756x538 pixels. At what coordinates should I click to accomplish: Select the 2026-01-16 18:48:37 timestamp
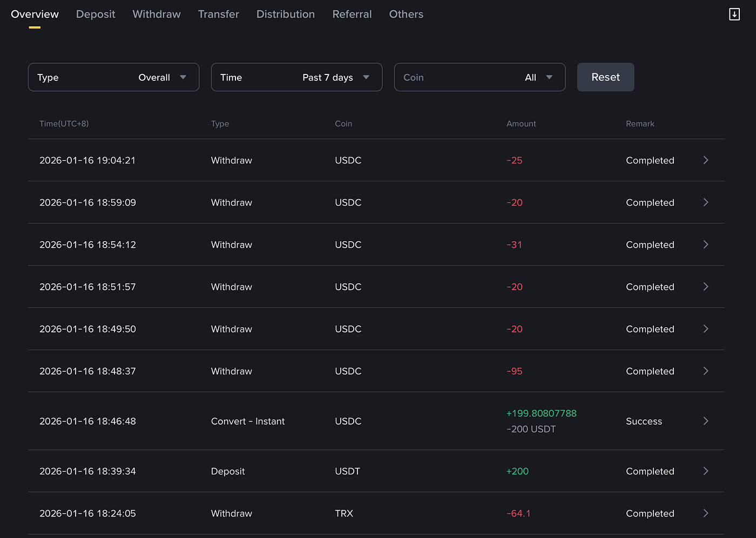tap(87, 371)
